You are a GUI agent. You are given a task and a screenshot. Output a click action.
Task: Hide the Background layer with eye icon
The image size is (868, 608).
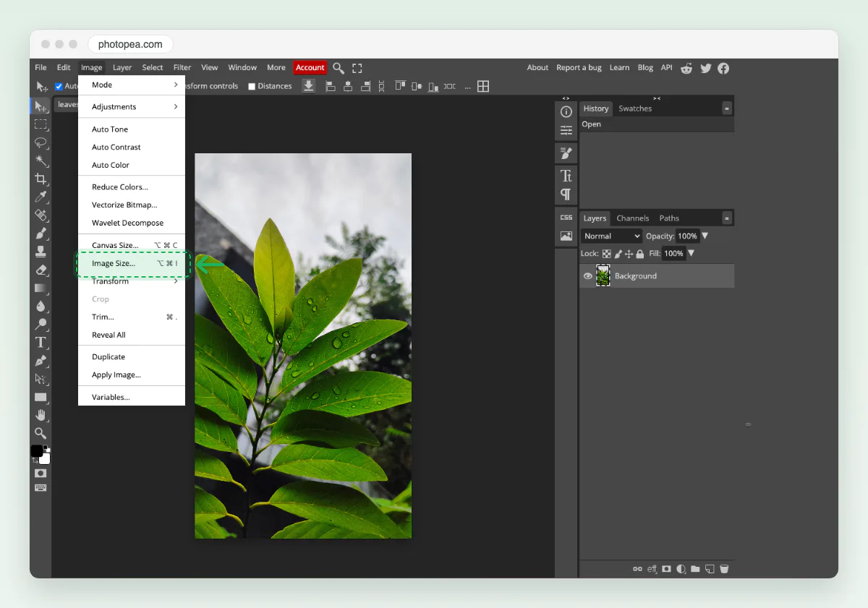(588, 276)
